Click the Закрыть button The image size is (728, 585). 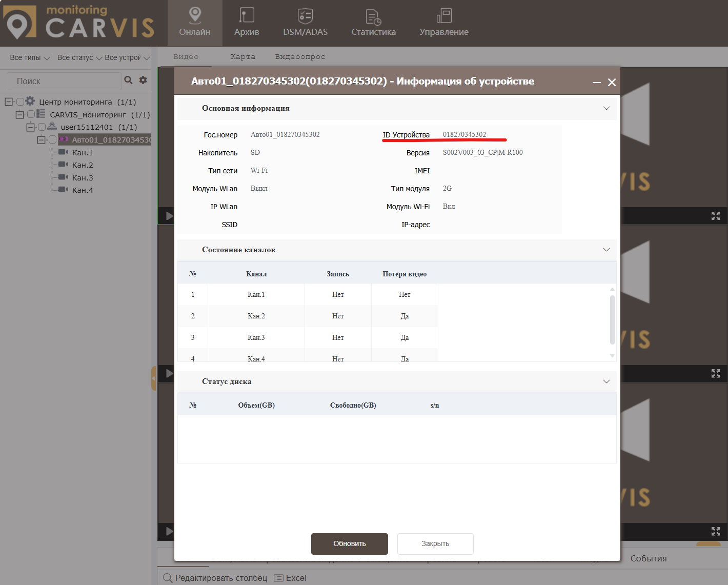[x=435, y=543]
